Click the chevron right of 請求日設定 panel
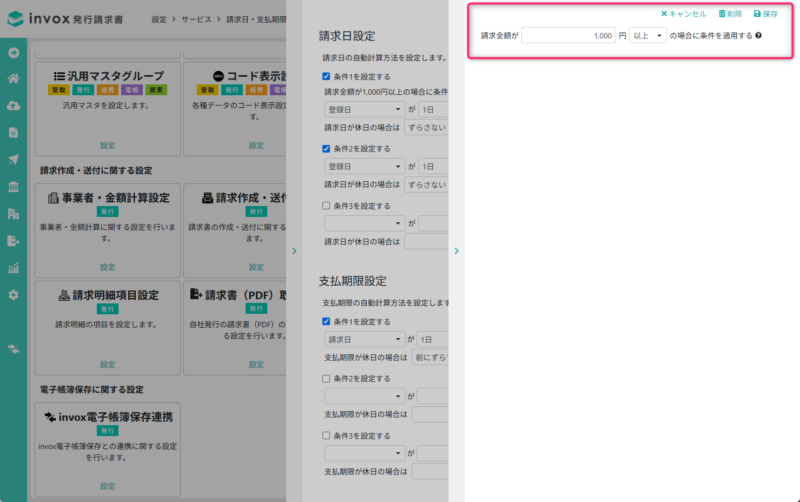 457,251
